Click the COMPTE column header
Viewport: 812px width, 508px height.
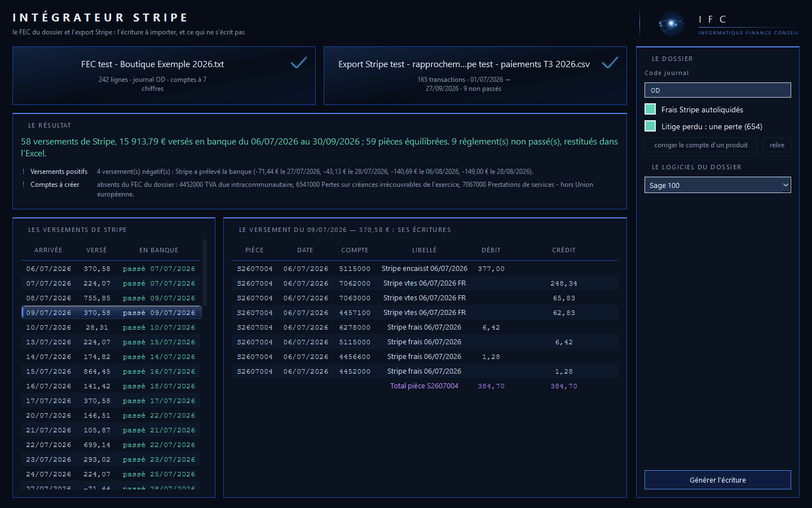click(355, 250)
